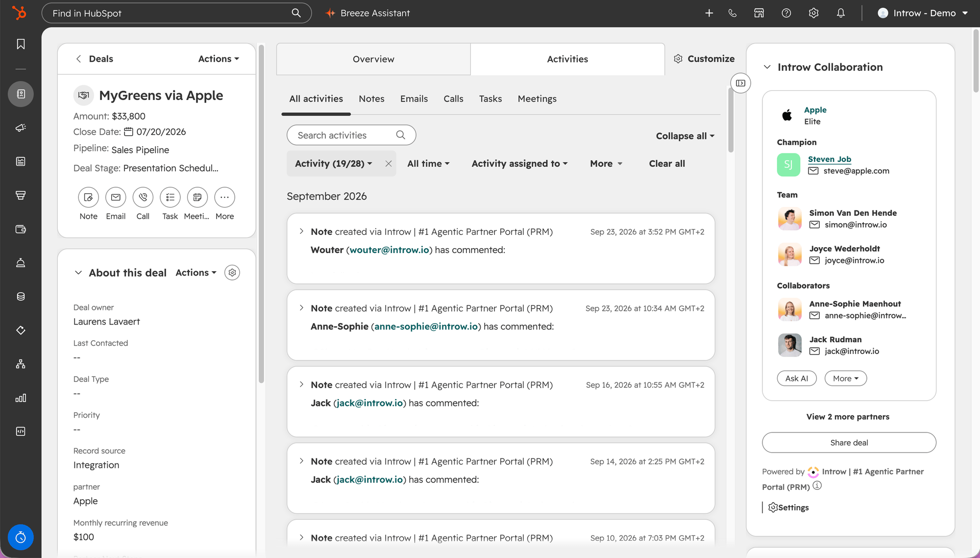Open the marketplace icon in top bar
This screenshot has width=980, height=558.
[759, 13]
